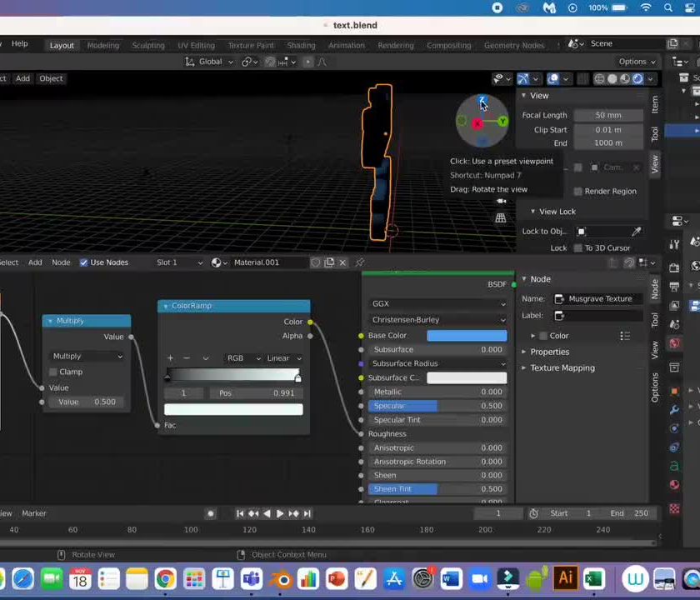Uncheck the Use Nodes checkbox
The height and width of the screenshot is (600, 700).
click(x=83, y=262)
